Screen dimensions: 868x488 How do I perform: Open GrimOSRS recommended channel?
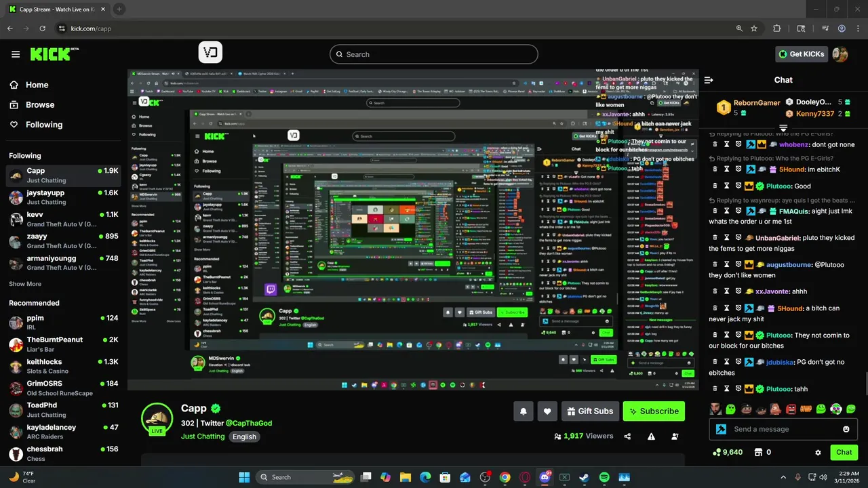(x=64, y=388)
